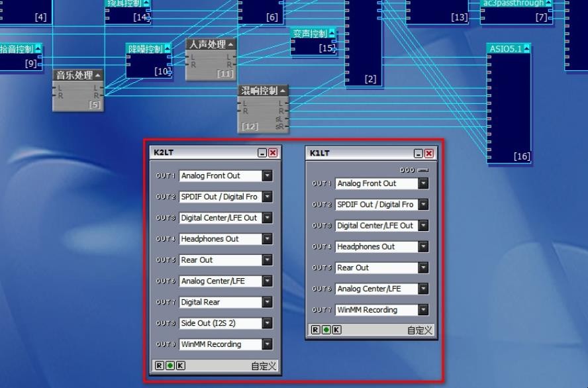Screen dimensions: 588x388
Task: Open K2LT OUT2 SPDIF Out dropdown
Action: 268,197
